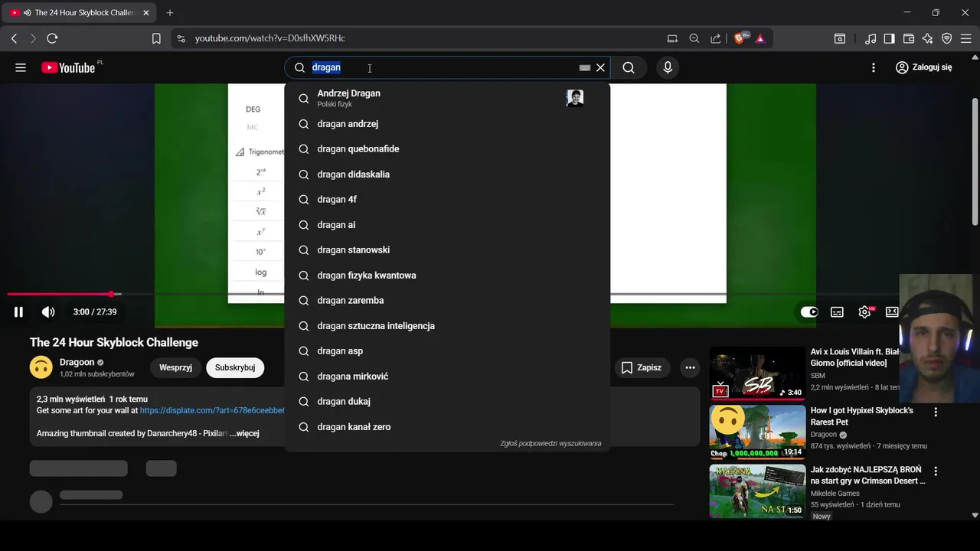Open the Brave browser main menu

click(x=966, y=38)
